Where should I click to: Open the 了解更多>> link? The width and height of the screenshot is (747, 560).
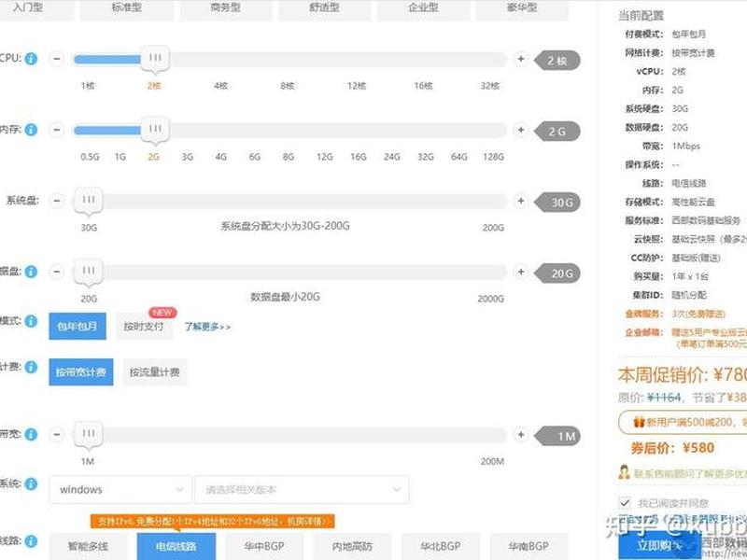point(207,327)
